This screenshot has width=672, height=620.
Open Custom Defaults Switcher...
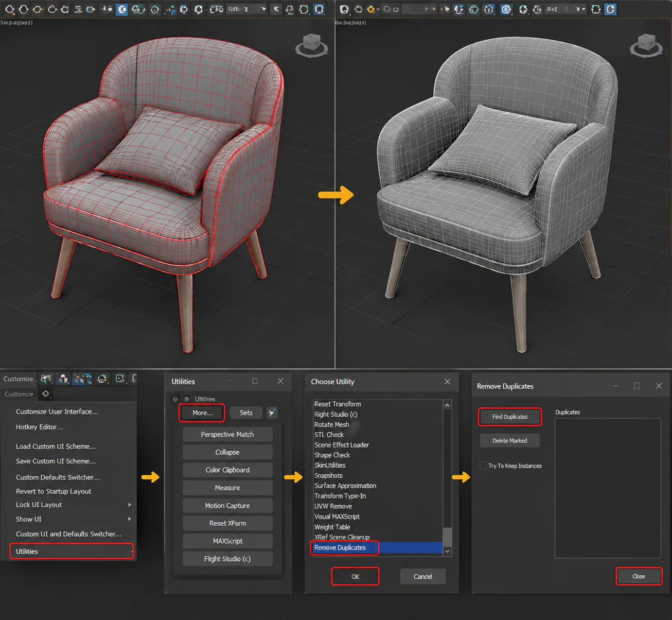58,477
